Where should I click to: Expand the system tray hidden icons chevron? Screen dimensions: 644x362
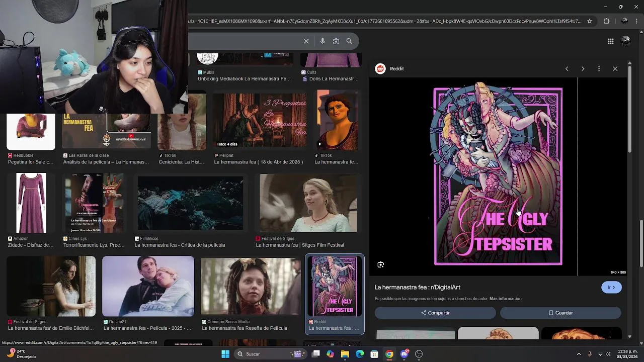click(579, 354)
